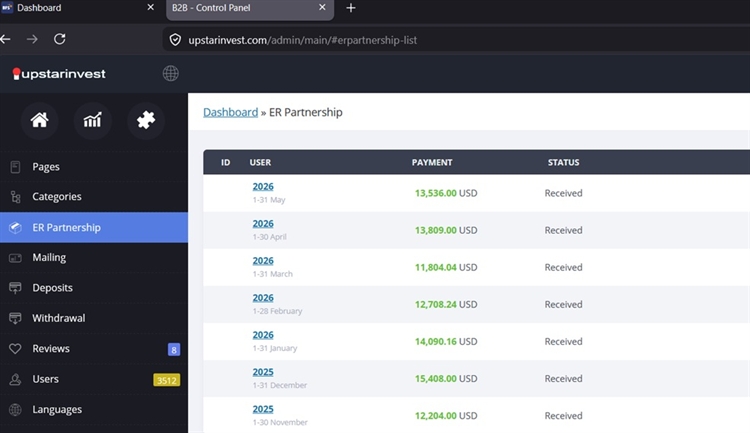Click the 12,708.24 USD payment amount

point(446,304)
